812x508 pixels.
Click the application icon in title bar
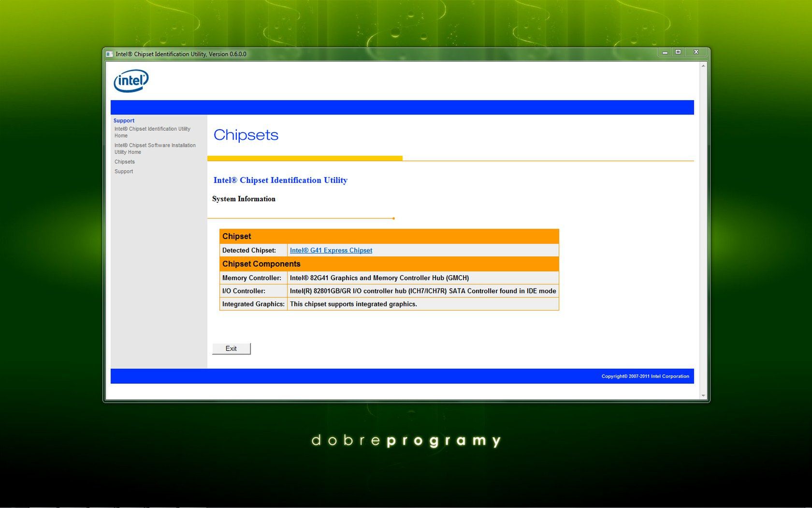click(110, 54)
